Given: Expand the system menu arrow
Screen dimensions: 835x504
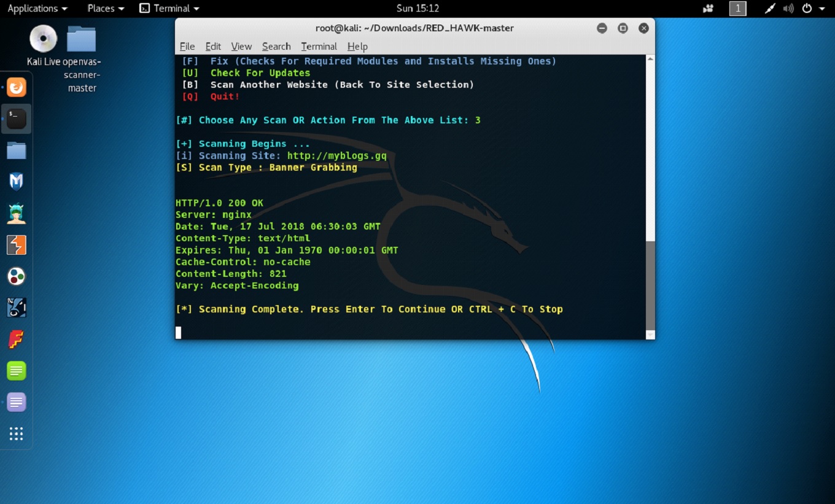Looking at the screenshot, I should click(x=822, y=9).
